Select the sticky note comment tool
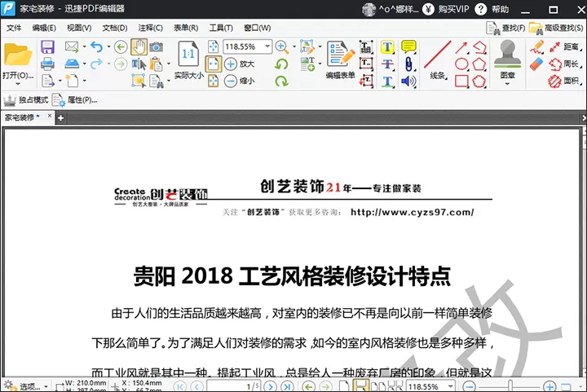This screenshot has width=587, height=392. (x=408, y=46)
